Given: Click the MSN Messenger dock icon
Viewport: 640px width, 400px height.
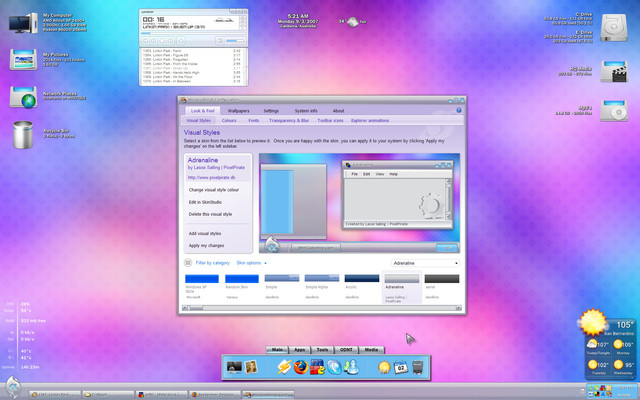Looking at the screenshot, I should [x=351, y=367].
